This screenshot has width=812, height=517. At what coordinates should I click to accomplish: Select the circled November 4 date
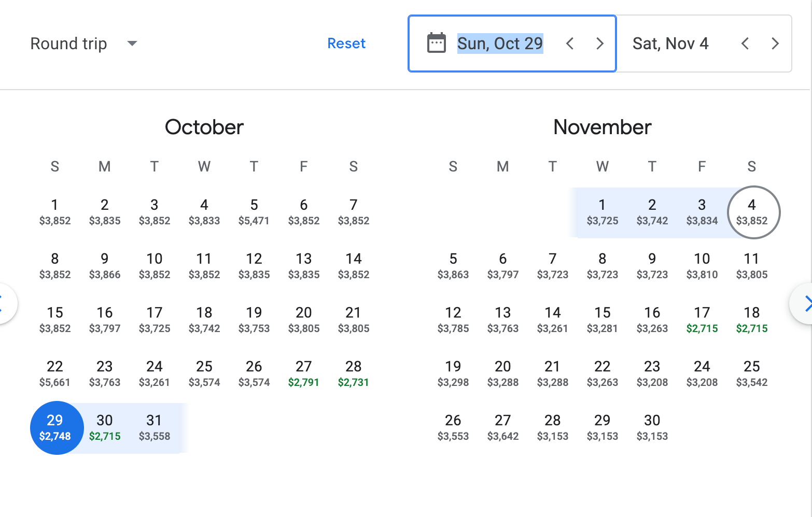753,212
